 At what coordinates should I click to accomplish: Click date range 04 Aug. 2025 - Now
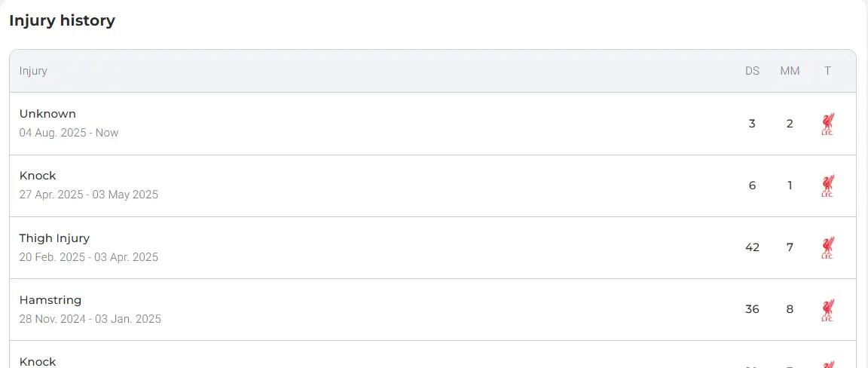coord(69,133)
